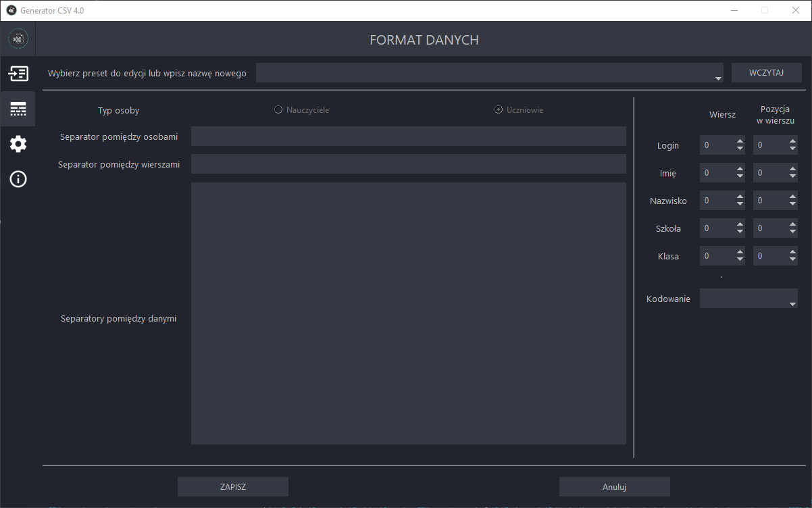Viewport: 812px width, 508px height.
Task: Click the ZAPISZ button
Action: click(x=232, y=487)
